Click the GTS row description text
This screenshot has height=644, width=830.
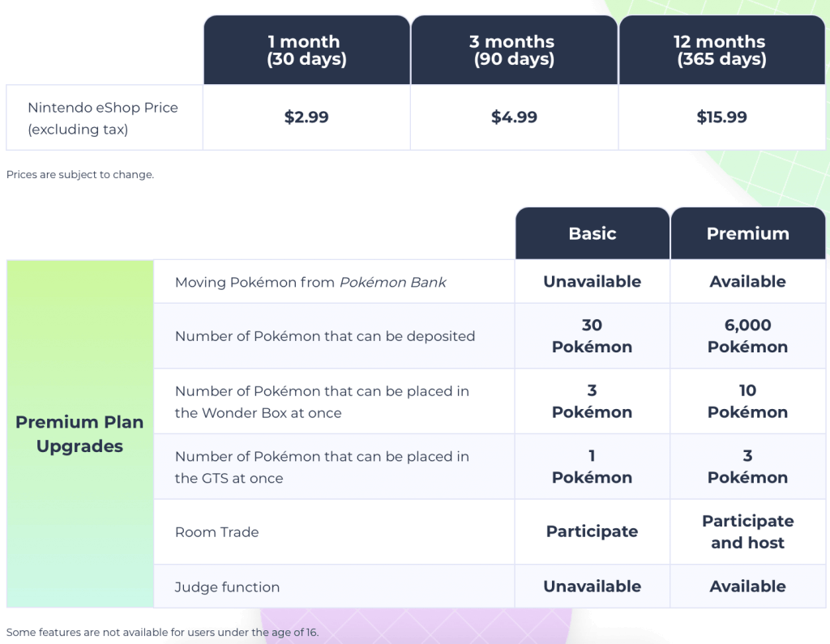point(322,467)
